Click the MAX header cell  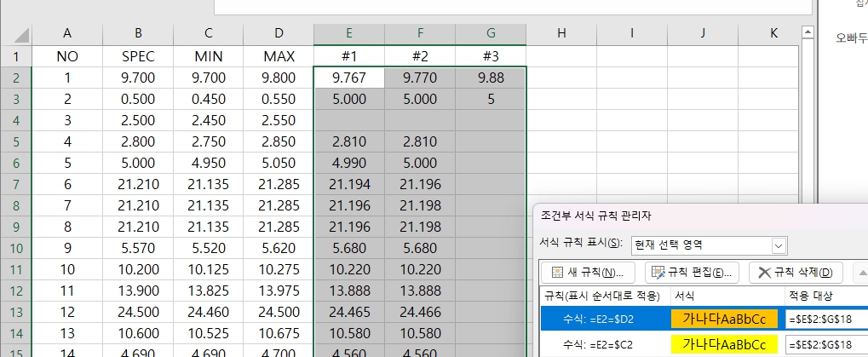click(279, 56)
